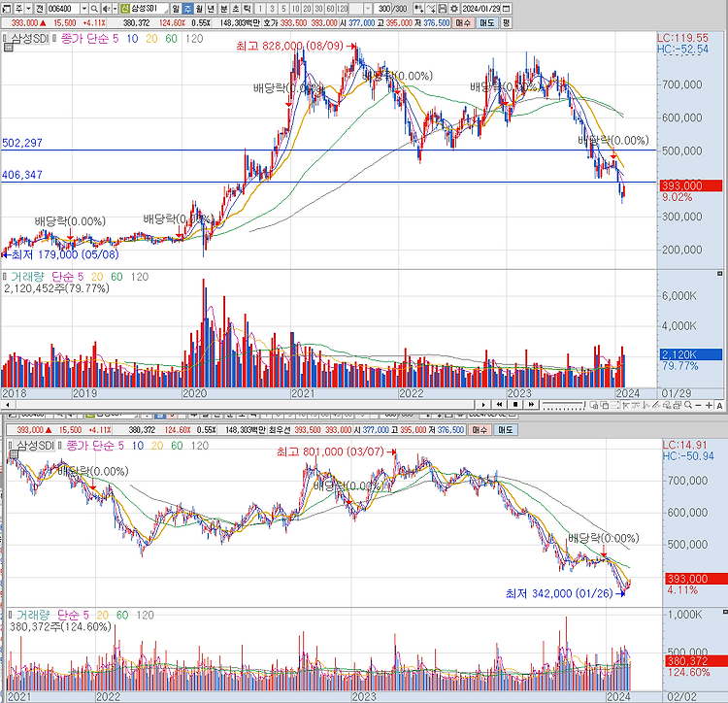
Task: Click the stock code 006400 input field
Action: [64, 9]
